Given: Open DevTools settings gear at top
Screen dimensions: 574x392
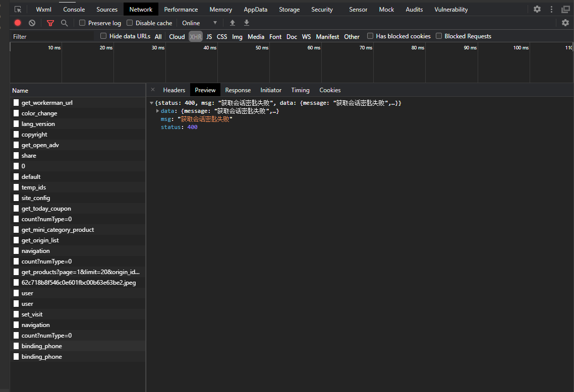Looking at the screenshot, I should point(537,9).
